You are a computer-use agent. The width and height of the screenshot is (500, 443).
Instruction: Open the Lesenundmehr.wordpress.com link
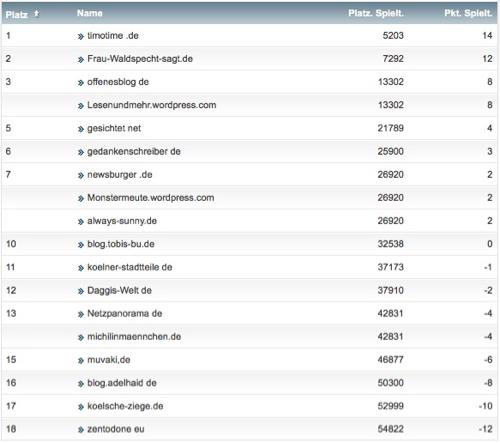[x=152, y=105]
